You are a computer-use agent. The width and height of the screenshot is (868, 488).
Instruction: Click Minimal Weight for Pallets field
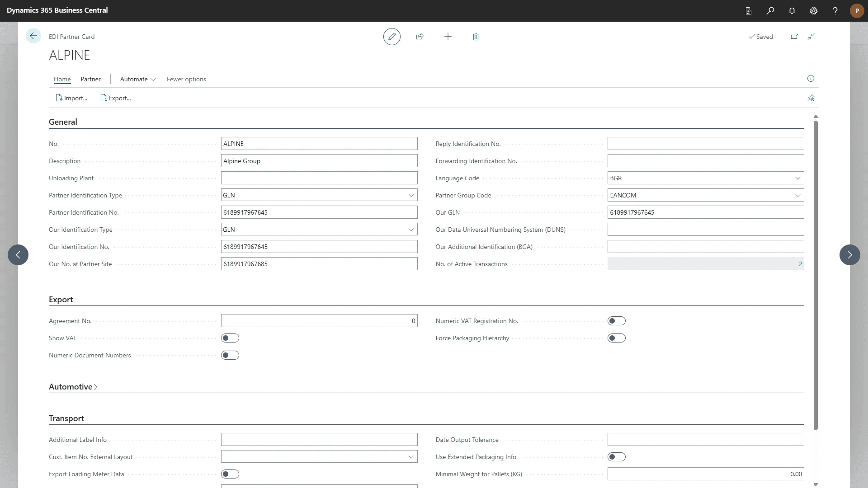tap(706, 474)
